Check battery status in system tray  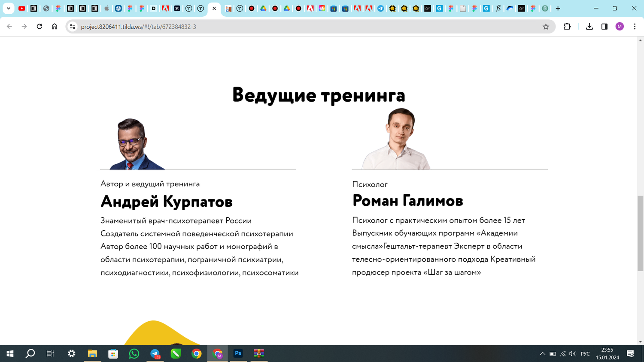point(553,354)
